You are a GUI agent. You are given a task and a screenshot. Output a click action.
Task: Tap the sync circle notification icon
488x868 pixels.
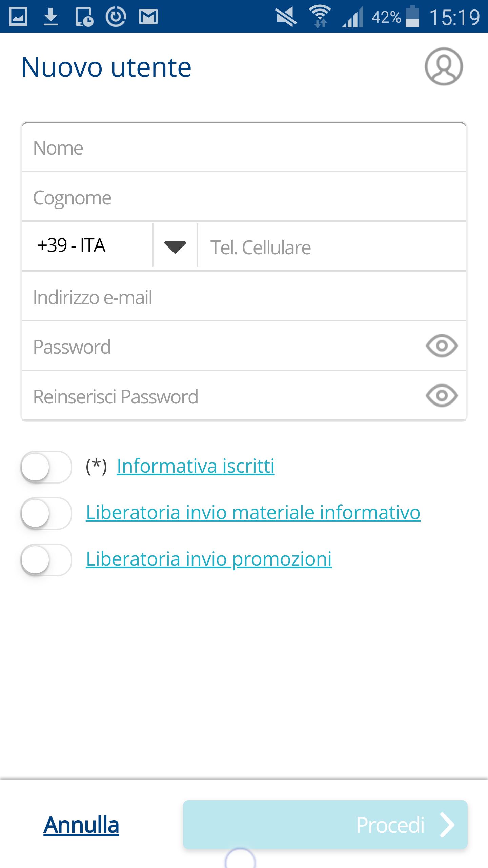pos(116,17)
